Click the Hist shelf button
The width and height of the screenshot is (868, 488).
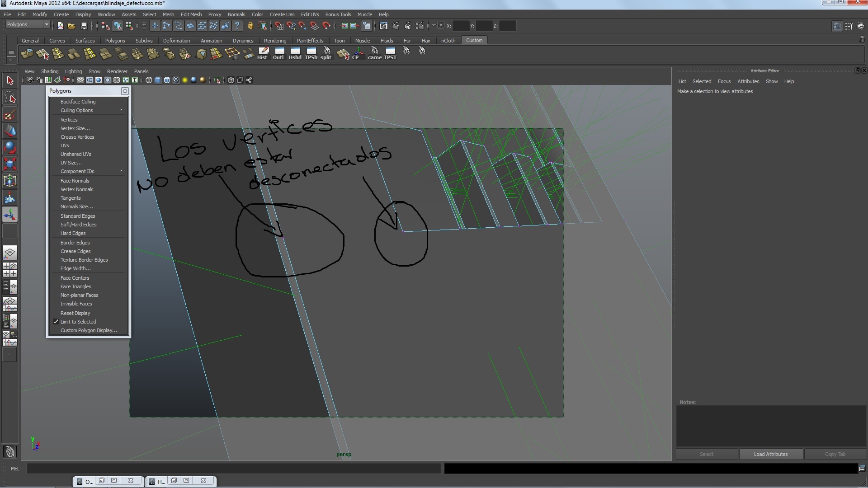point(262,53)
